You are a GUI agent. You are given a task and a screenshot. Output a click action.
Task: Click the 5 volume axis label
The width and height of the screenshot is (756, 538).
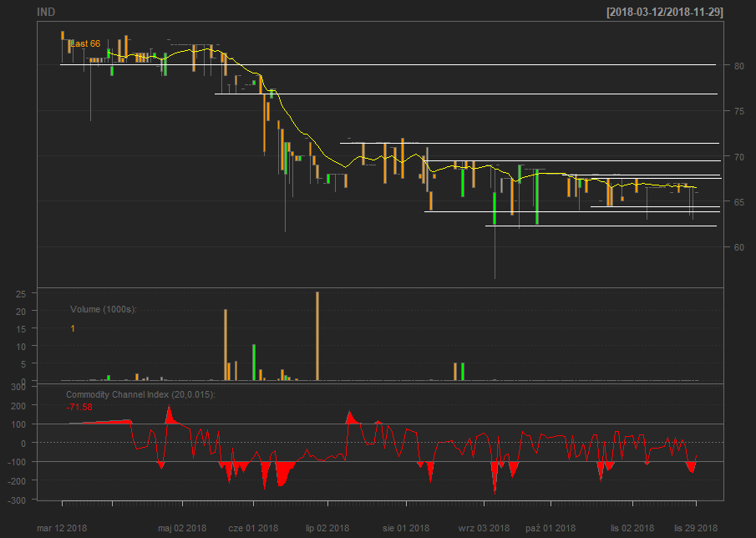[x=23, y=363]
